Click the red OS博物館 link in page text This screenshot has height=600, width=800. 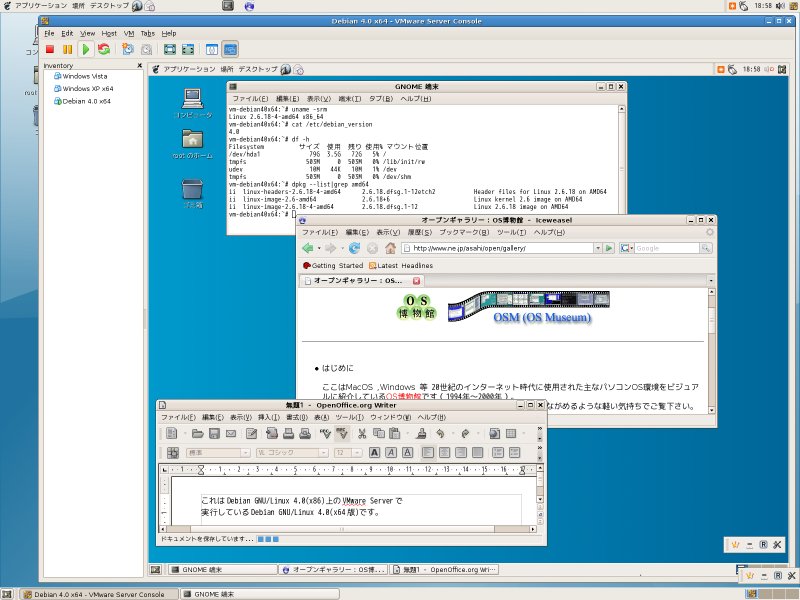click(x=403, y=396)
